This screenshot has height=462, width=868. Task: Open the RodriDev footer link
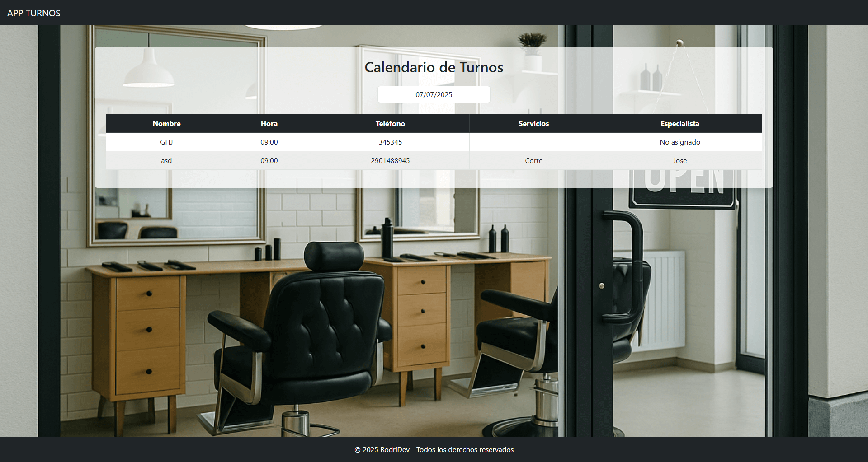point(395,449)
